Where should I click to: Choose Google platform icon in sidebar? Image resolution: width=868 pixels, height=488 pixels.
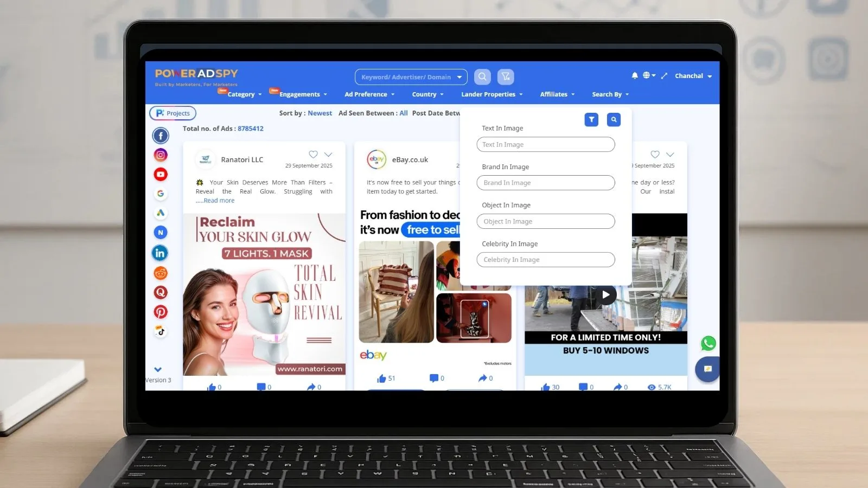point(161,194)
